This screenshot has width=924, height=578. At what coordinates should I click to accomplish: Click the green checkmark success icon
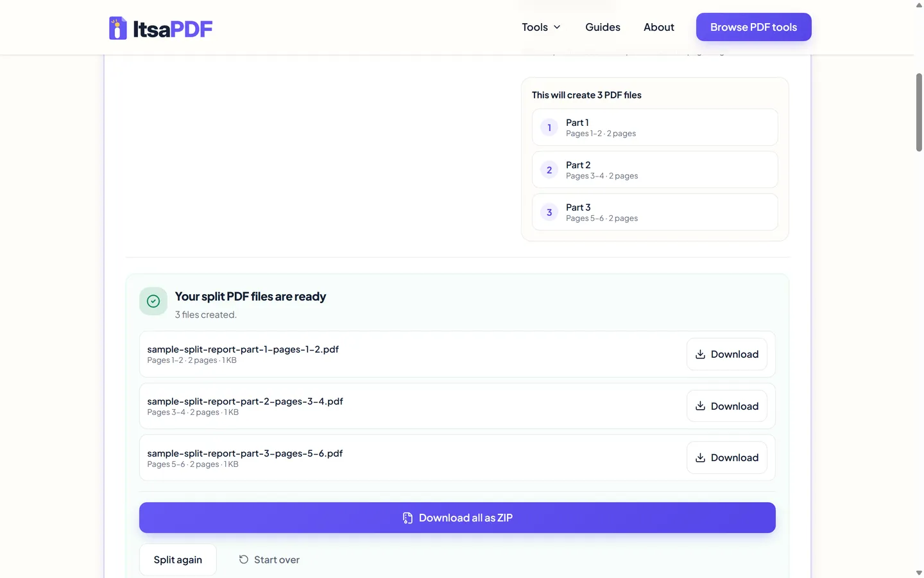pyautogui.click(x=153, y=301)
